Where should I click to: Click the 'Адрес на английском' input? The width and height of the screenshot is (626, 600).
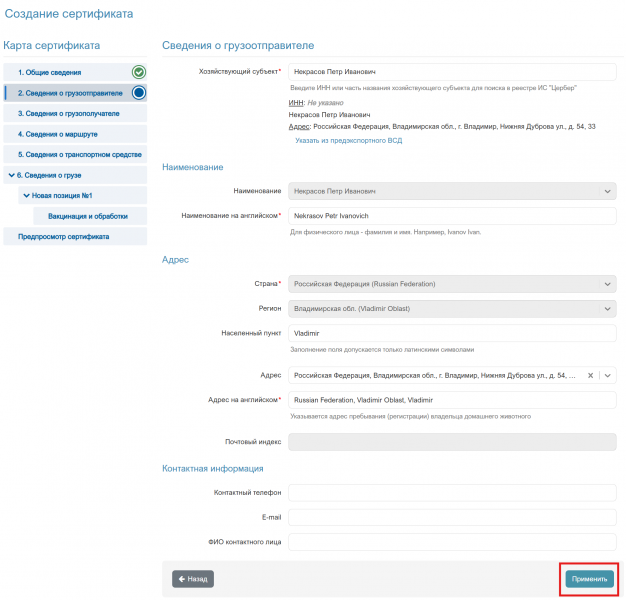click(x=452, y=400)
